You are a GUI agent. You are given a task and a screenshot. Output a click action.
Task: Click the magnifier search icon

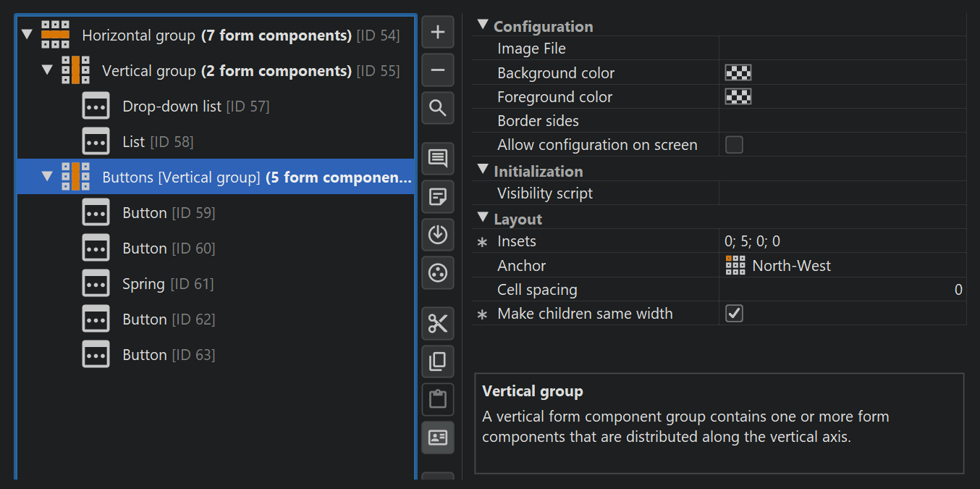438,109
